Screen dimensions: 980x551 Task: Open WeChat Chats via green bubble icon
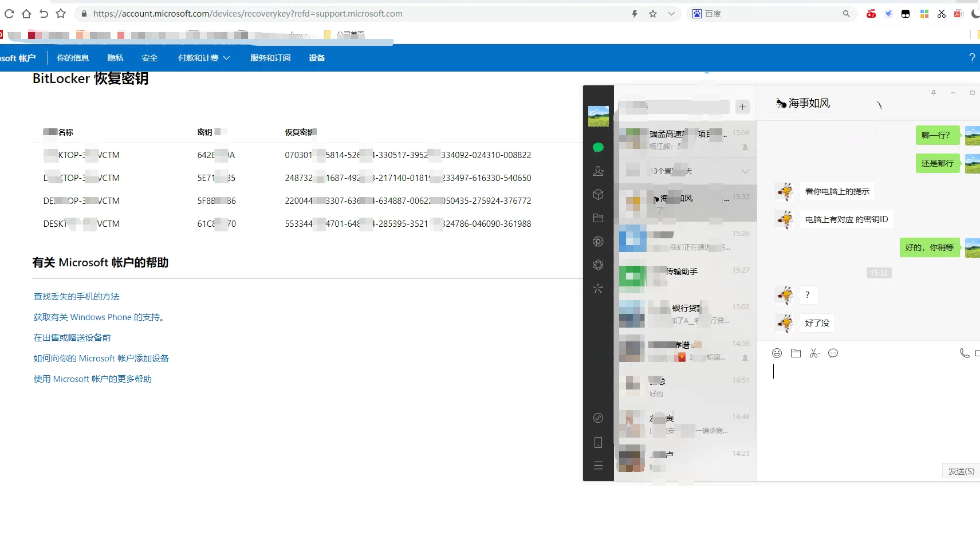(599, 148)
